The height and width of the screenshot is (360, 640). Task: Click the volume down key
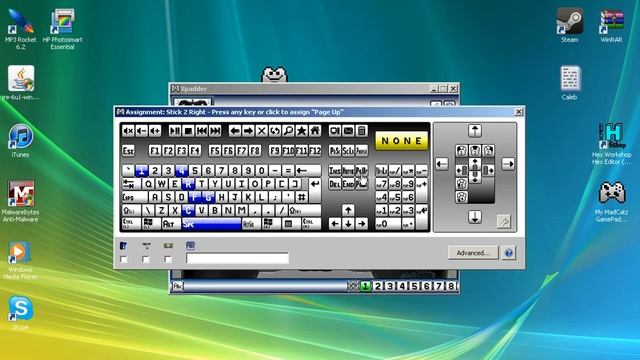tap(142, 131)
